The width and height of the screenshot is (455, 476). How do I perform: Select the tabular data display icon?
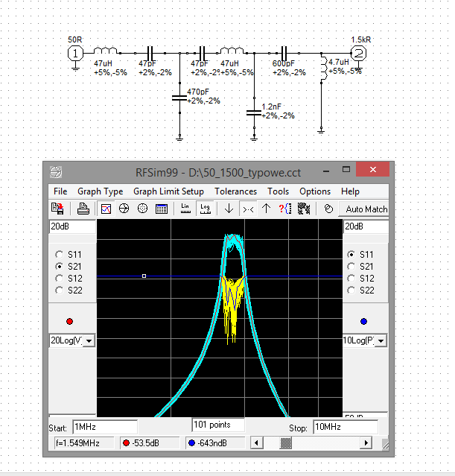161,209
